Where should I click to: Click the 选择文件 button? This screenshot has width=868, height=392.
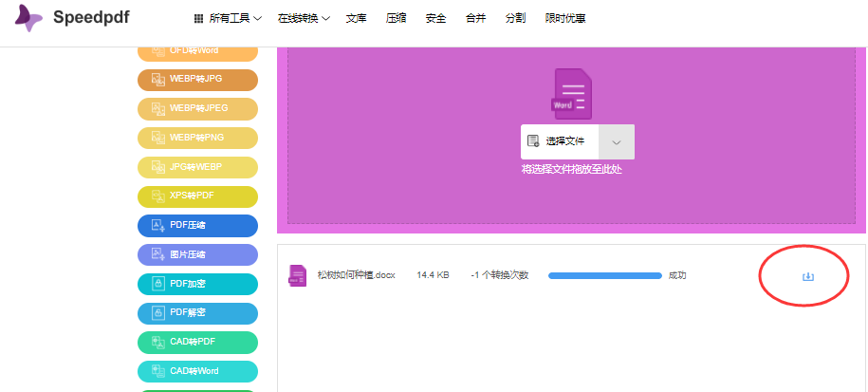(560, 141)
